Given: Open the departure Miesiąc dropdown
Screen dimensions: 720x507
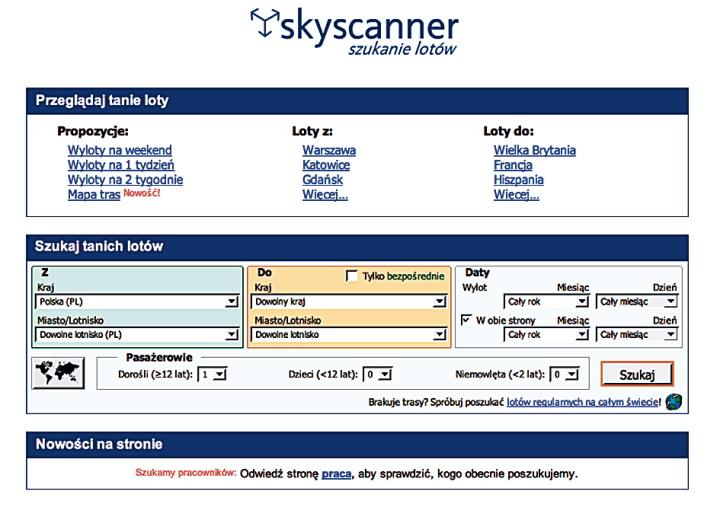Looking at the screenshot, I should [546, 301].
